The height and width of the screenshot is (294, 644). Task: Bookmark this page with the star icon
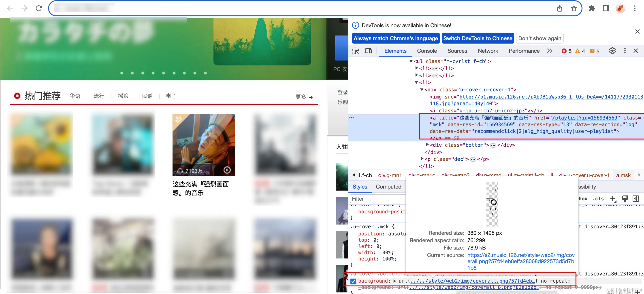click(574, 8)
